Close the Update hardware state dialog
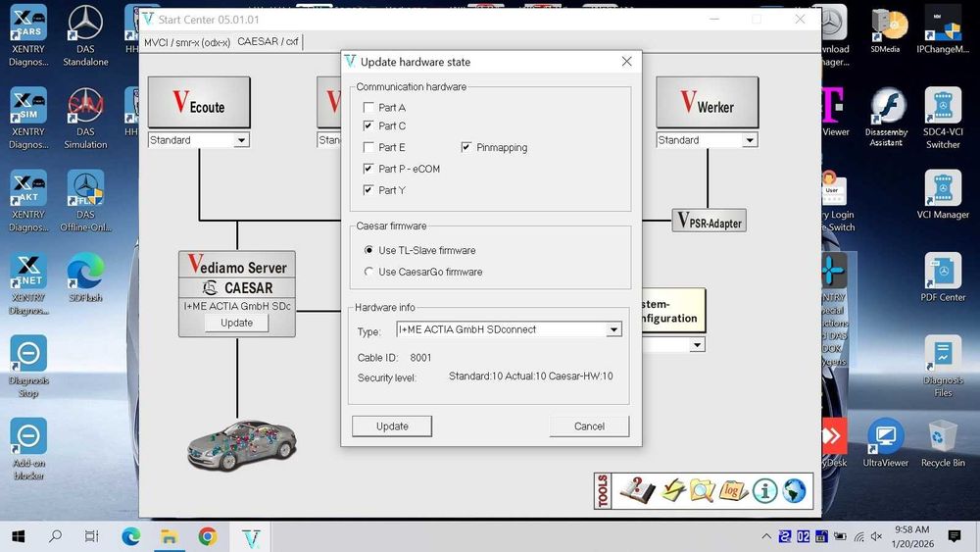Image resolution: width=980 pixels, height=552 pixels. click(x=626, y=61)
